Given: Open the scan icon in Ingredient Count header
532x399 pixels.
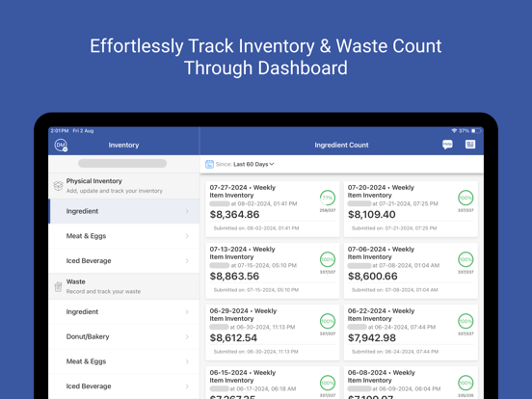Looking at the screenshot, I should [x=470, y=145].
